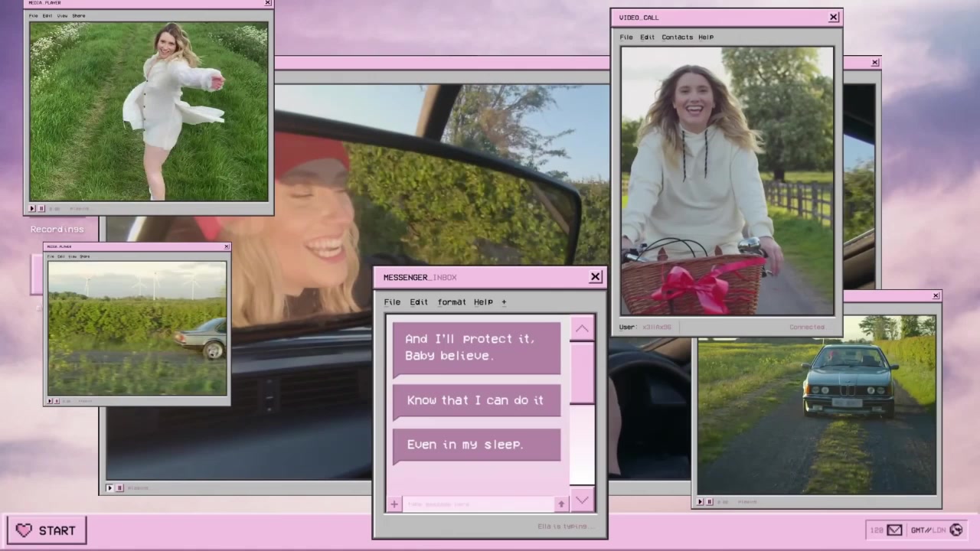Click the Messenger scrollbar down arrow
Image resolution: width=980 pixels, height=551 pixels.
(x=582, y=500)
